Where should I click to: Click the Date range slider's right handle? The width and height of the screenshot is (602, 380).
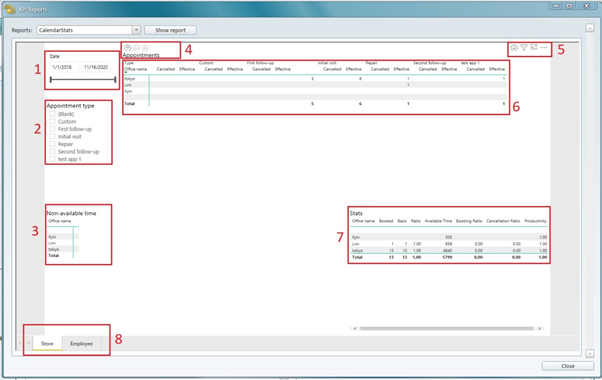click(x=115, y=79)
